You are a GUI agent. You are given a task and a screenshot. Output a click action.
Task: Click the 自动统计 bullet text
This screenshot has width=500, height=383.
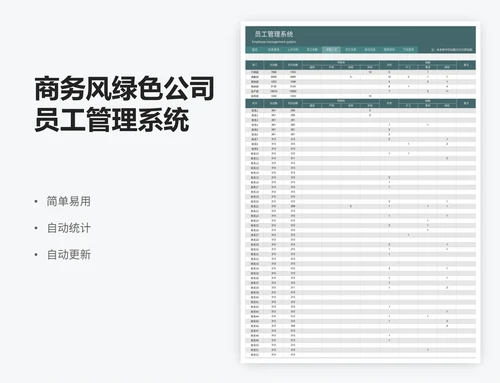click(x=69, y=228)
